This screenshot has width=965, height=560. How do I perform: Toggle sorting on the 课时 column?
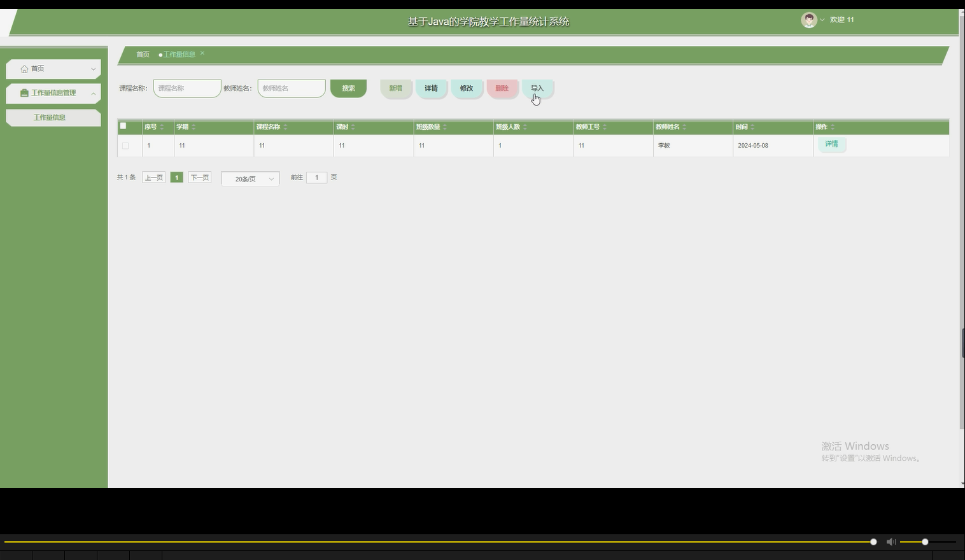pyautogui.click(x=352, y=127)
